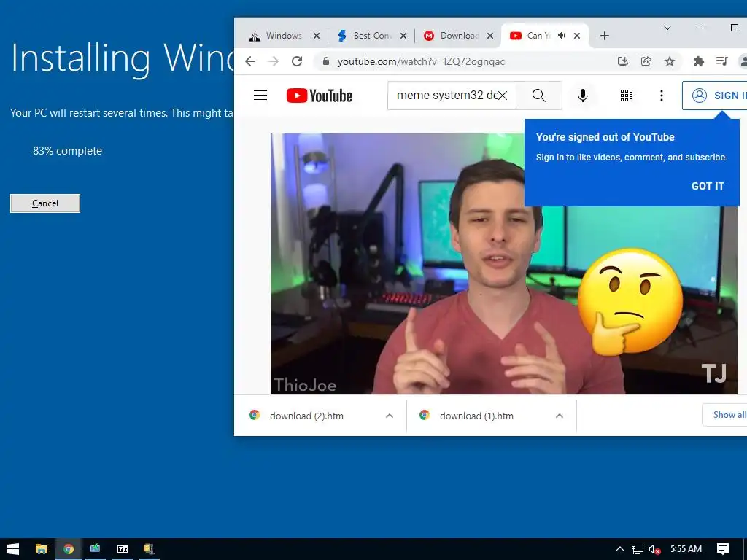The image size is (747, 560).
Task: Open the tab search dropdown arrow
Action: click(x=667, y=28)
